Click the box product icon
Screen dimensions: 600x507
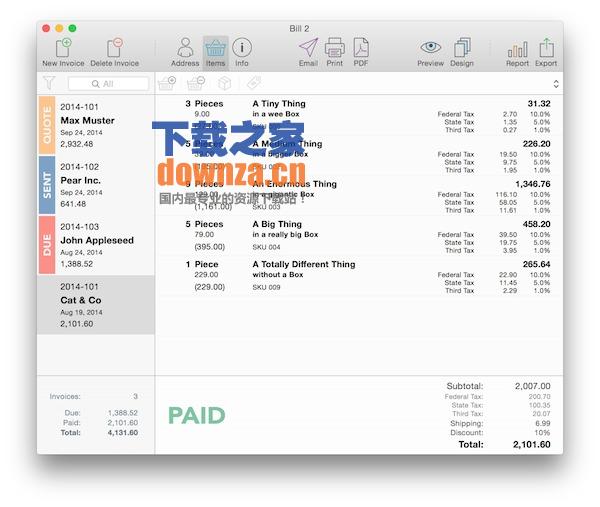point(225,83)
